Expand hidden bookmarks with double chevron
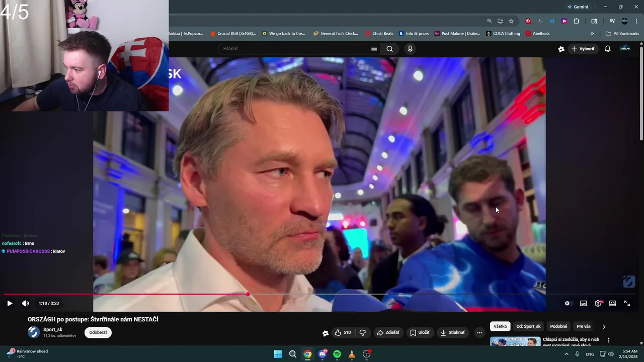Viewport: 644px width, 362px height. click(x=592, y=34)
